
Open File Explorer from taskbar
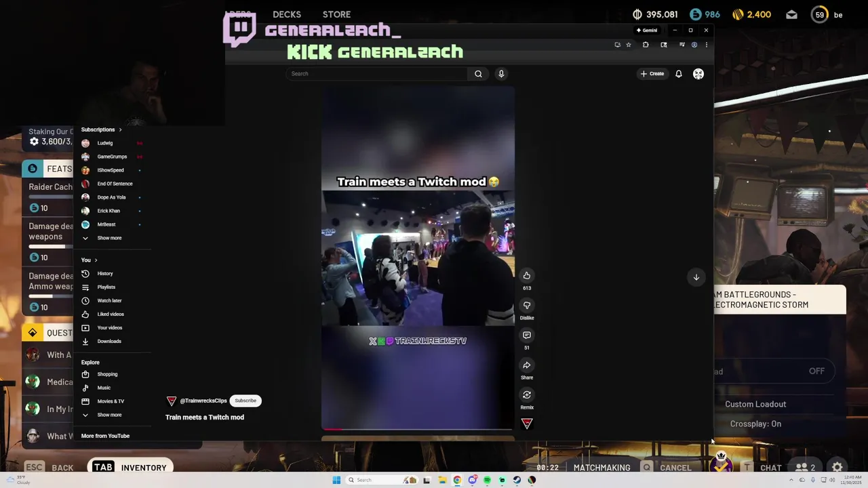(x=442, y=480)
